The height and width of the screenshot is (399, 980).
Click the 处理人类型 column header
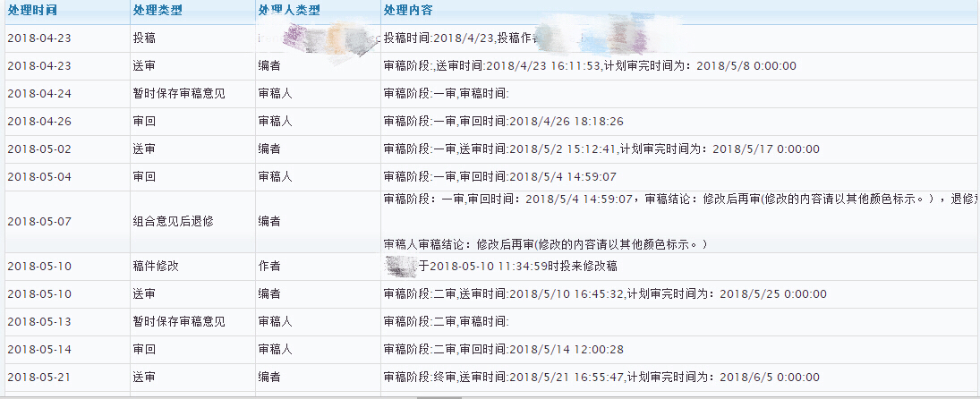click(289, 11)
